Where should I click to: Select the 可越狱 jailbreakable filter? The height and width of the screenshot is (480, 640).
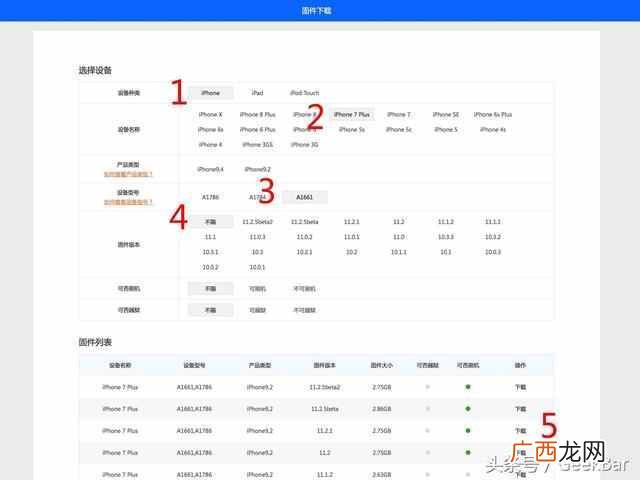tap(258, 310)
